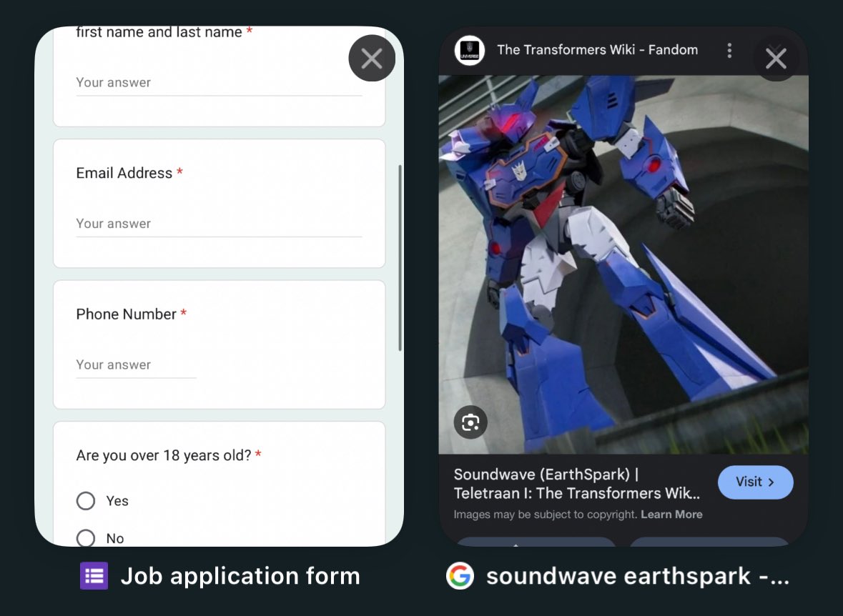The width and height of the screenshot is (843, 616).
Task: Select the Yes radio button for over 18
Action: coord(86,500)
